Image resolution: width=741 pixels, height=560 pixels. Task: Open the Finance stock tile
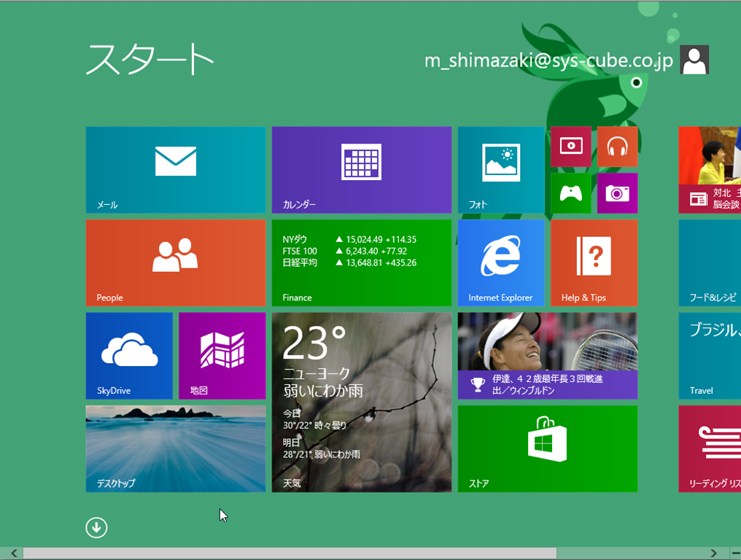pos(362,262)
